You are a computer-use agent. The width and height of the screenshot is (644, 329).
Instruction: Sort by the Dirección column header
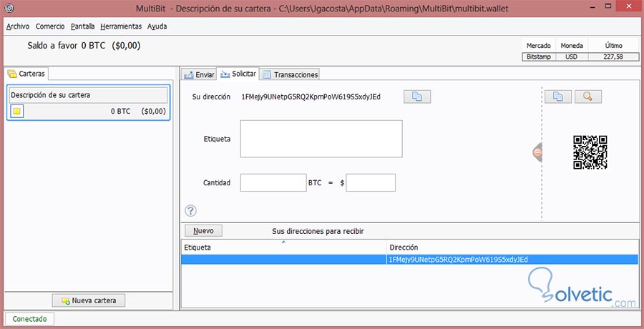pyautogui.click(x=512, y=247)
